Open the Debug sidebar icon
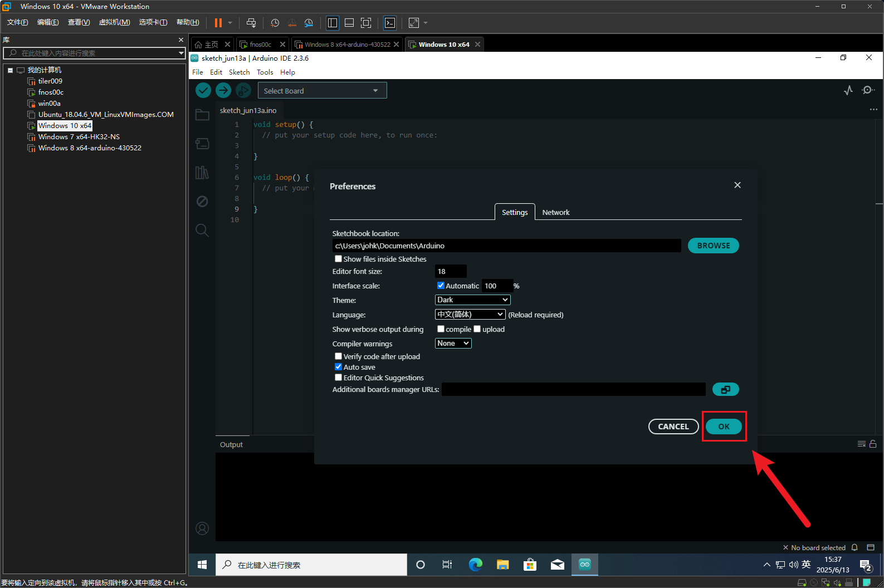884x588 pixels. tap(202, 201)
